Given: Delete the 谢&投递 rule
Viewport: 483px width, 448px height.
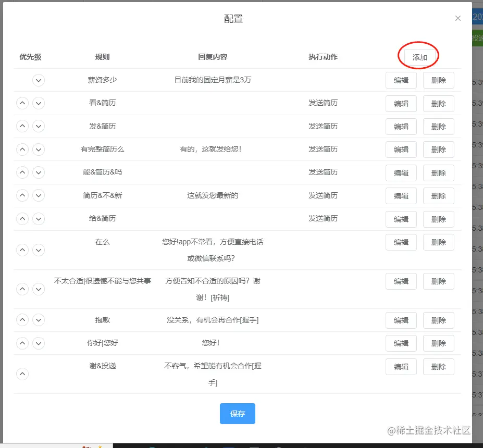Looking at the screenshot, I should tap(438, 367).
